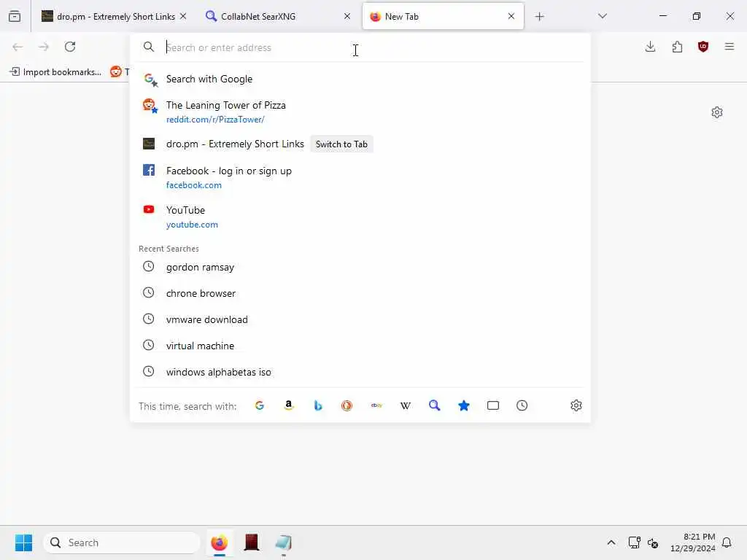The height and width of the screenshot is (560, 747).
Task: Open a new tab with the plus button
Action: tap(539, 17)
